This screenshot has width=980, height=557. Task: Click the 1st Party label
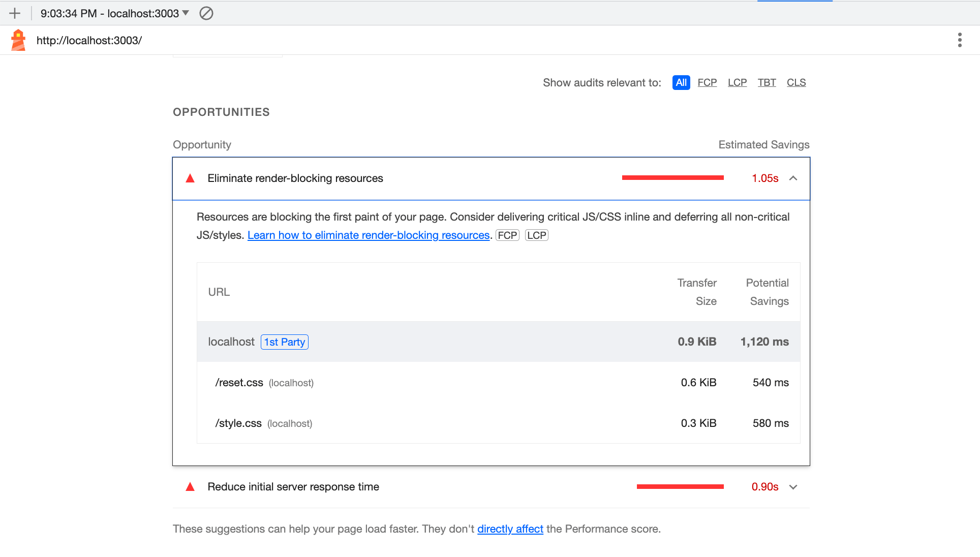284,342
